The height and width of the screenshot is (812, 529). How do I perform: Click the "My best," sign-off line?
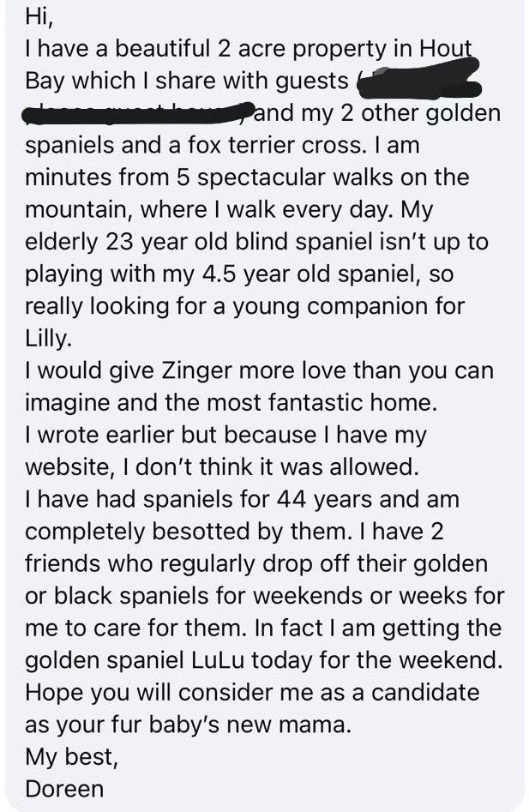pyautogui.click(x=64, y=757)
